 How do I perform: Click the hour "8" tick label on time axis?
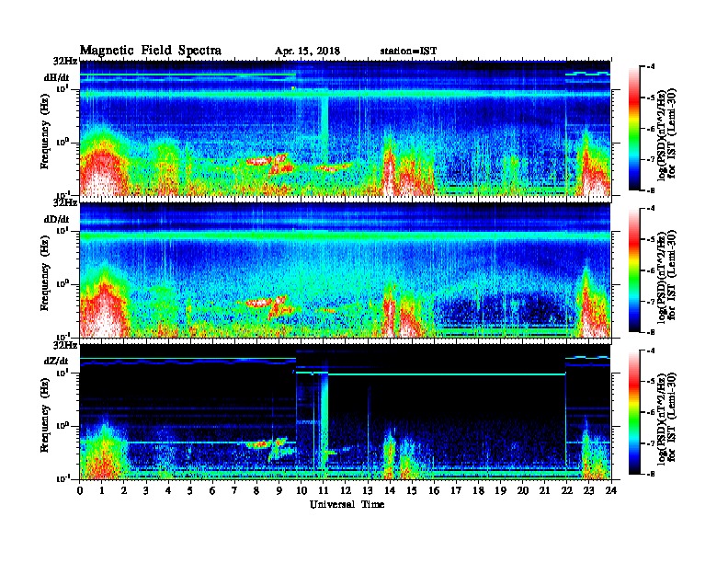(x=256, y=491)
